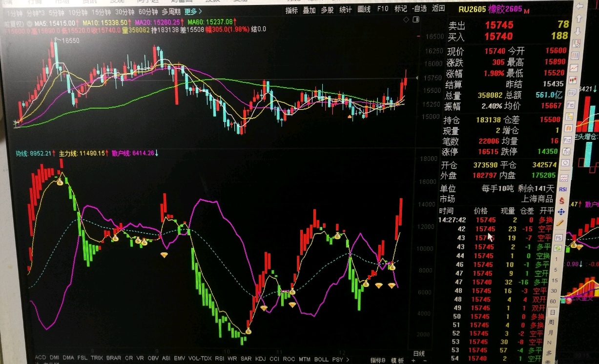
Task: Click the 买入 buy price 15740
Action: 498,36
